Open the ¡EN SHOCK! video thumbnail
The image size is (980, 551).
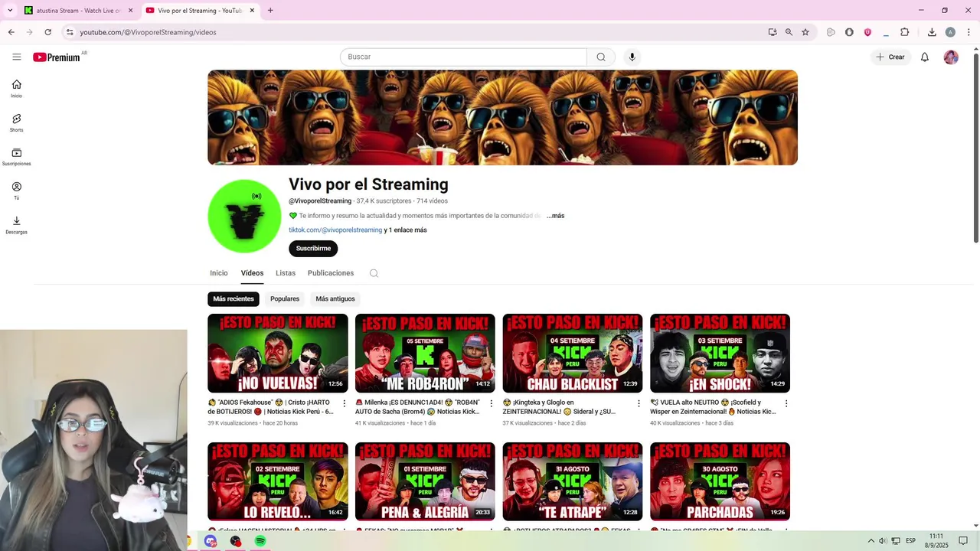coord(720,353)
